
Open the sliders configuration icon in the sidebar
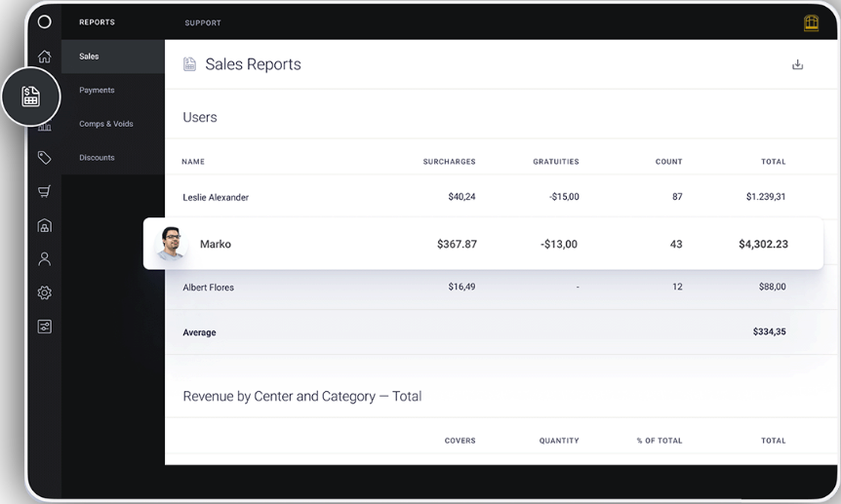(45, 327)
